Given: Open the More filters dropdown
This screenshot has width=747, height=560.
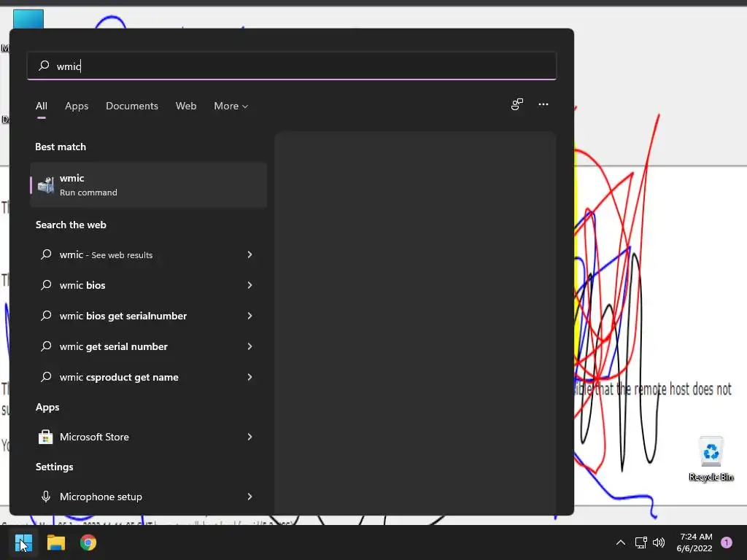Looking at the screenshot, I should [x=231, y=106].
